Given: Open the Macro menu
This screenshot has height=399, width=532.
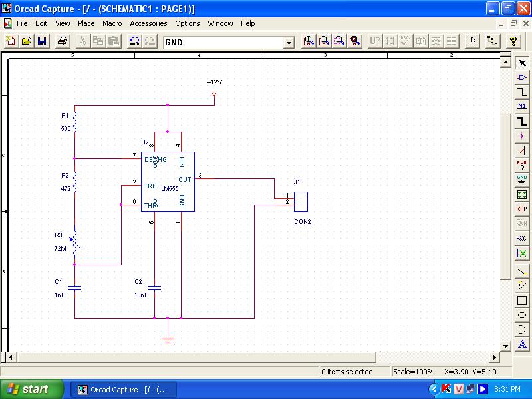Looking at the screenshot, I should (x=112, y=23).
